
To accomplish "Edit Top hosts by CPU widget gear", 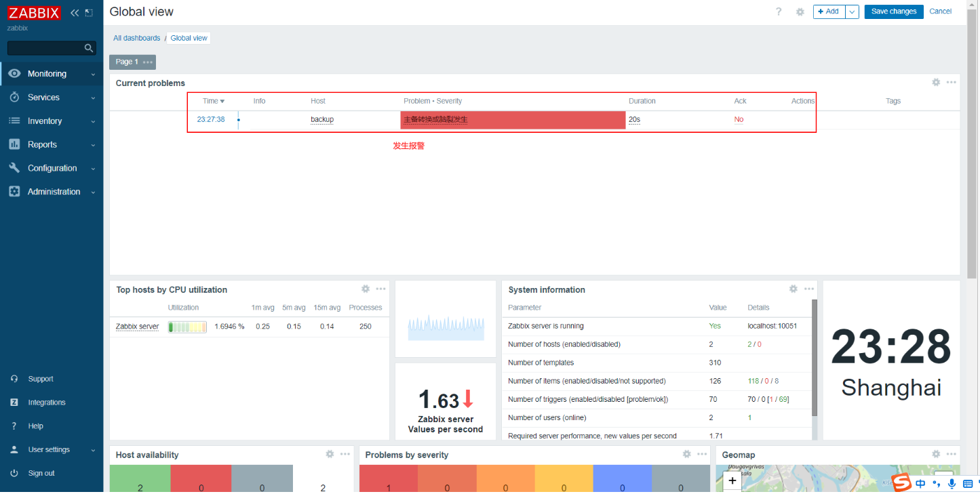I will coord(366,289).
